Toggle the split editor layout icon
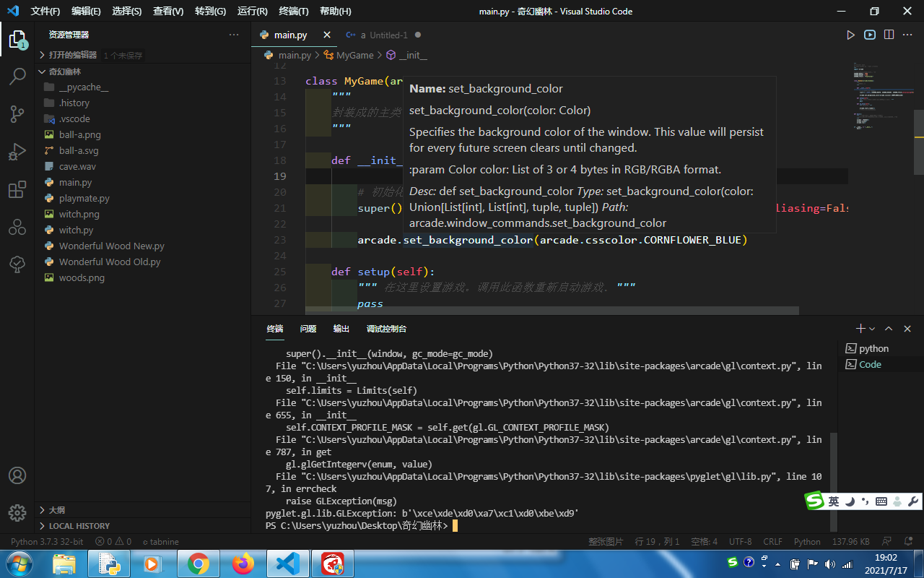Screen dimensions: 924x578 [x=889, y=34]
